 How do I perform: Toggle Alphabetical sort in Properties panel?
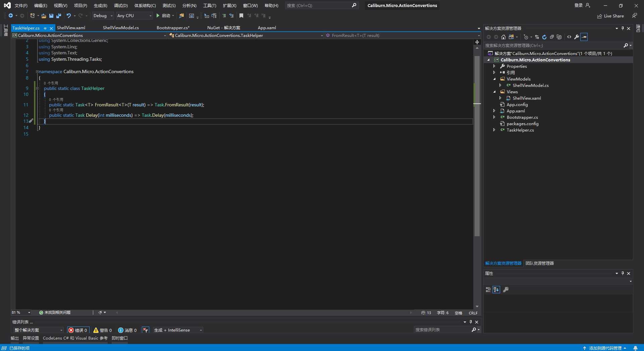pos(496,290)
